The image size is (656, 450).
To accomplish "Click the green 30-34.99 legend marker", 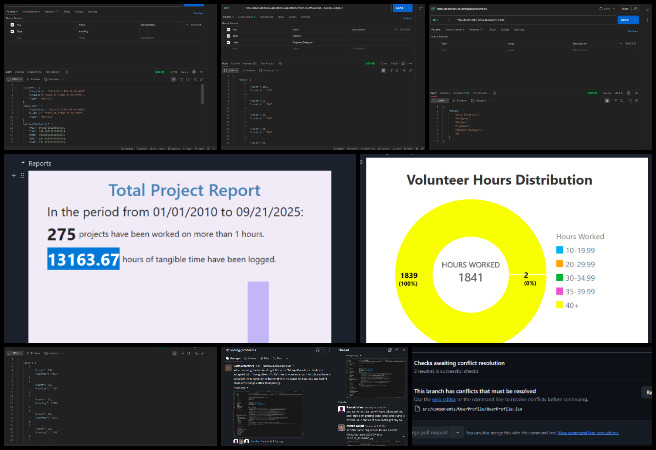I will pyautogui.click(x=560, y=276).
